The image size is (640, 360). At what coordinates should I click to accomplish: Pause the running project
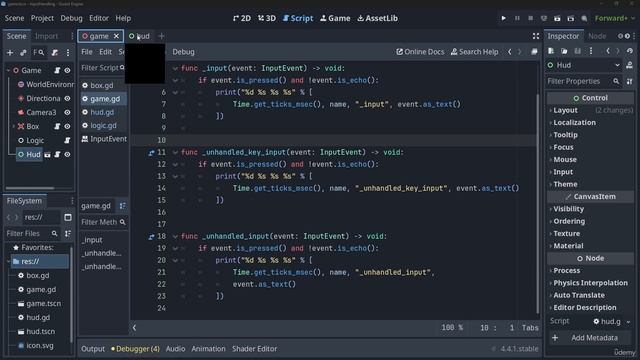click(x=517, y=18)
